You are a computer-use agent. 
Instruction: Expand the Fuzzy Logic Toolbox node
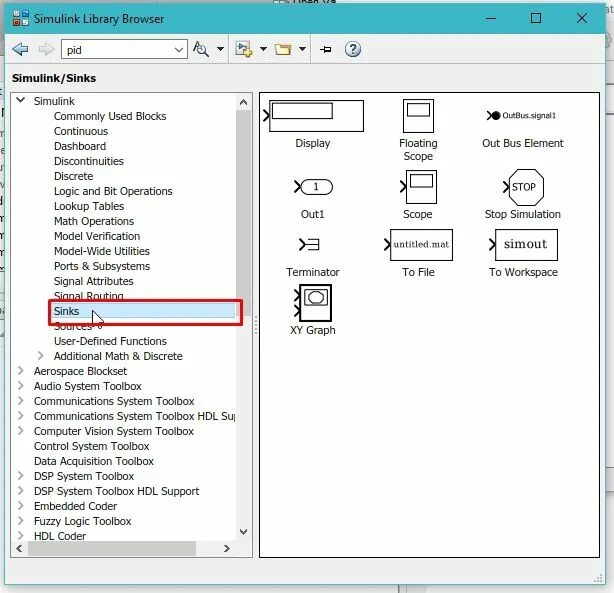coord(21,521)
